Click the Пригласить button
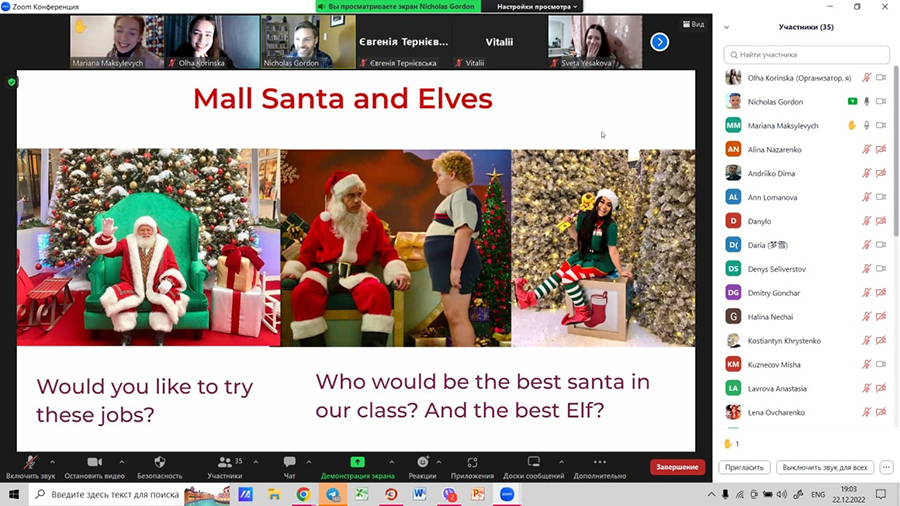The width and height of the screenshot is (900, 506). [744, 468]
